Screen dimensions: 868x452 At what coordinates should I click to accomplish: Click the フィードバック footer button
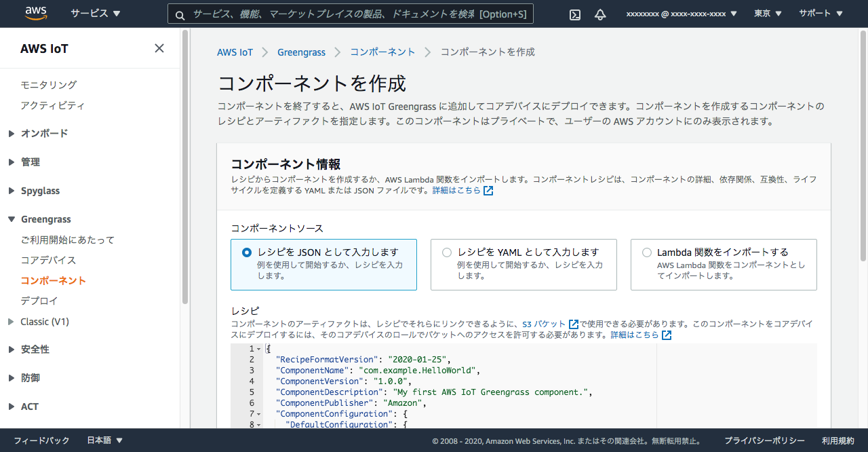click(x=41, y=440)
